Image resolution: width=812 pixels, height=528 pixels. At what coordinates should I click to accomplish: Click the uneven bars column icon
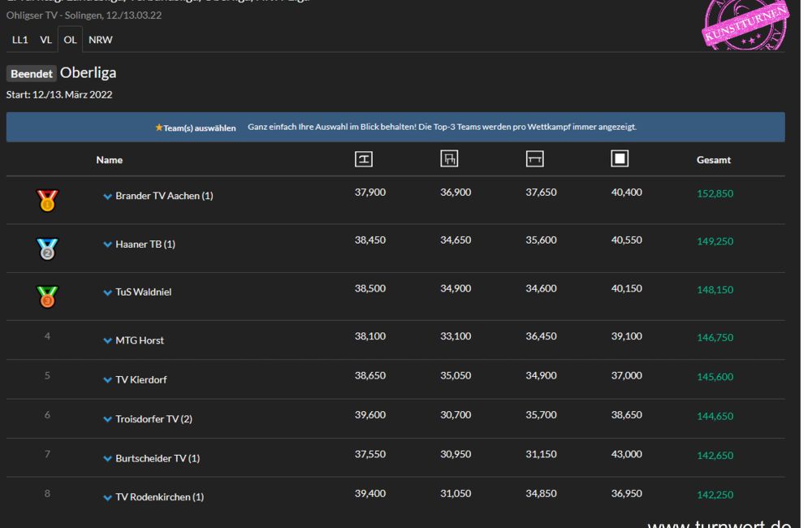click(x=448, y=160)
